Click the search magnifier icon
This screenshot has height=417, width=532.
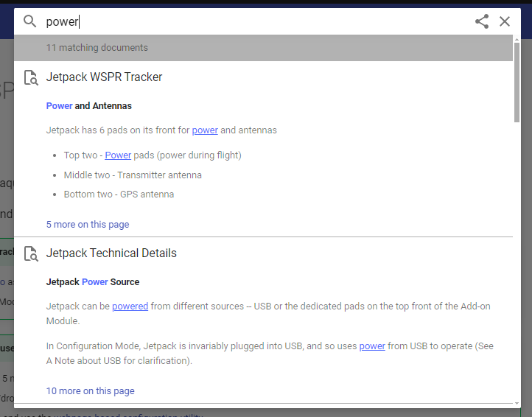[x=30, y=21]
